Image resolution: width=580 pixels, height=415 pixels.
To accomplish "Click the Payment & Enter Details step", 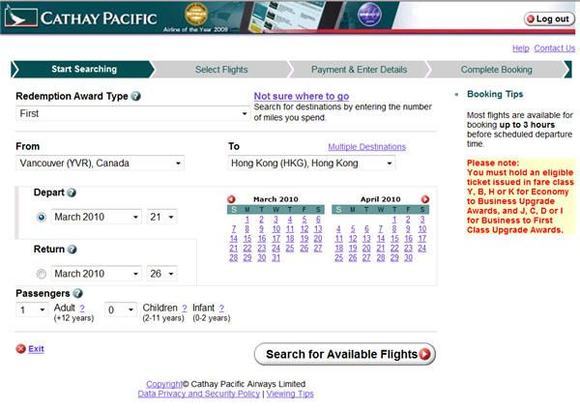I will click(359, 70).
